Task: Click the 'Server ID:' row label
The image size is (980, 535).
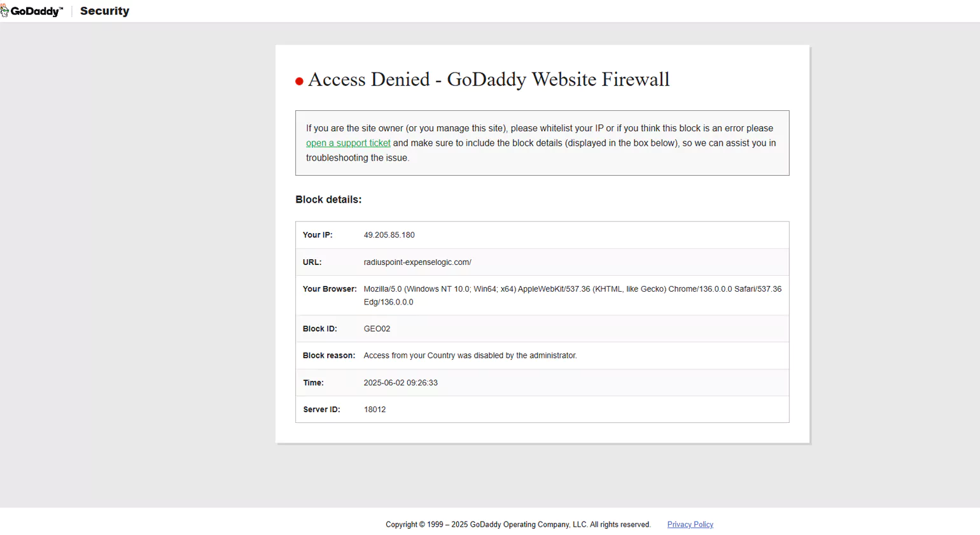Action: coord(321,410)
